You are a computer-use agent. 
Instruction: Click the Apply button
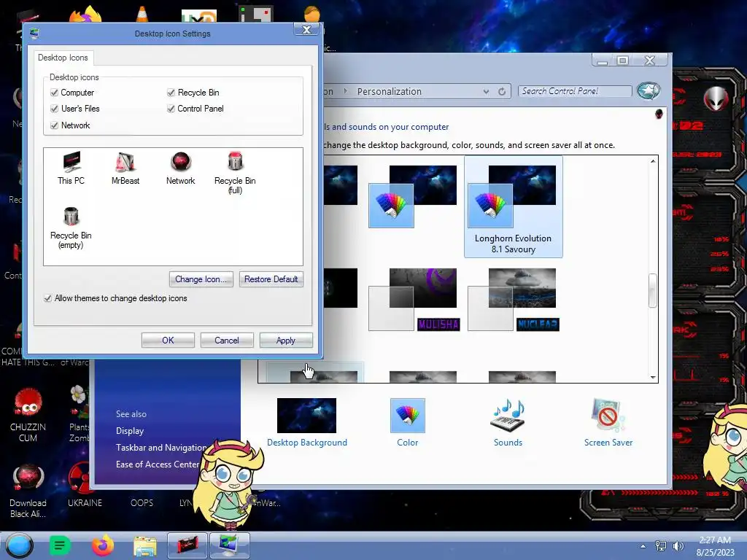pyautogui.click(x=286, y=341)
